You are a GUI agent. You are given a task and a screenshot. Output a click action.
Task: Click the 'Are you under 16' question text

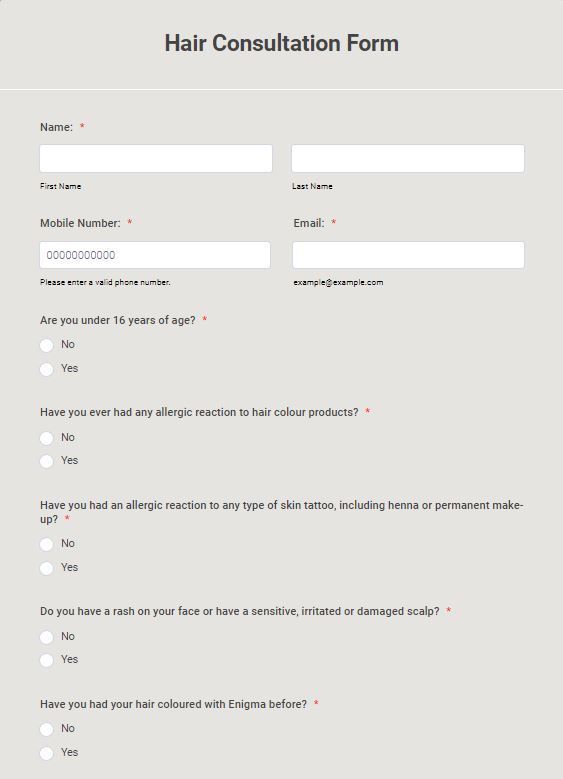[118, 320]
